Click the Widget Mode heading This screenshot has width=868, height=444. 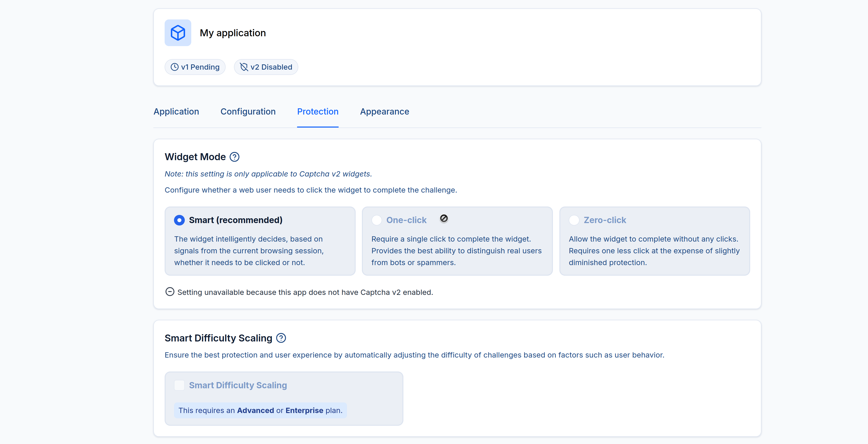pos(195,157)
